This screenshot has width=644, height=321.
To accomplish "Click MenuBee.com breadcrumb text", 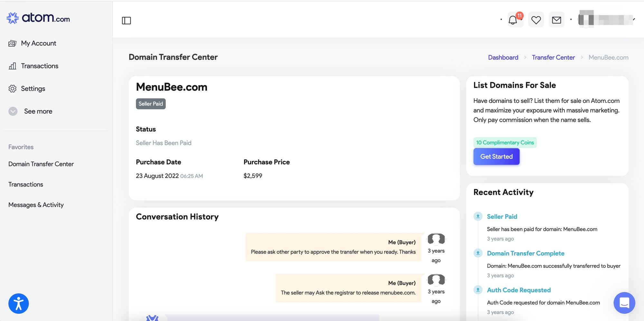I will (x=608, y=57).
